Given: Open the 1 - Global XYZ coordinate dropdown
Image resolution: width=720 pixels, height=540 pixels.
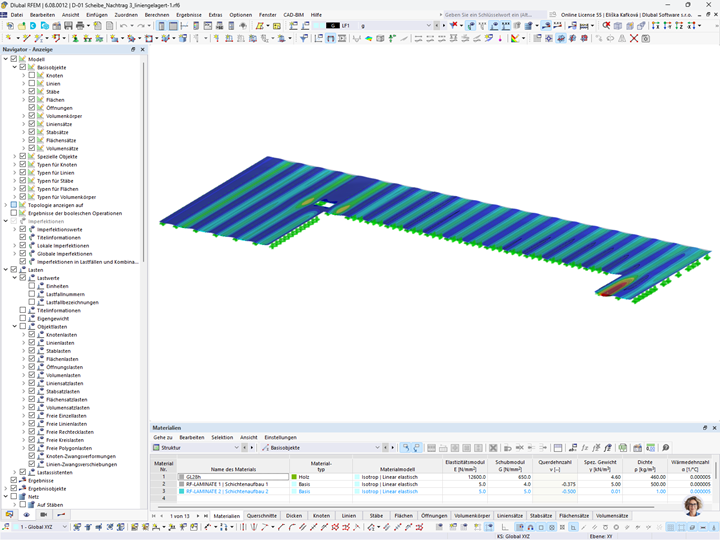Looking at the screenshot, I should [x=64, y=527].
